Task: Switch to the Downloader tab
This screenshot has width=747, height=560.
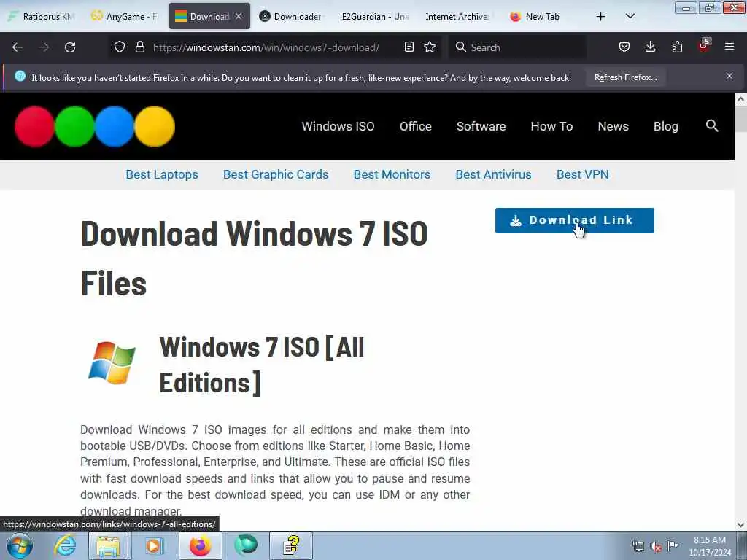Action: pyautogui.click(x=292, y=17)
